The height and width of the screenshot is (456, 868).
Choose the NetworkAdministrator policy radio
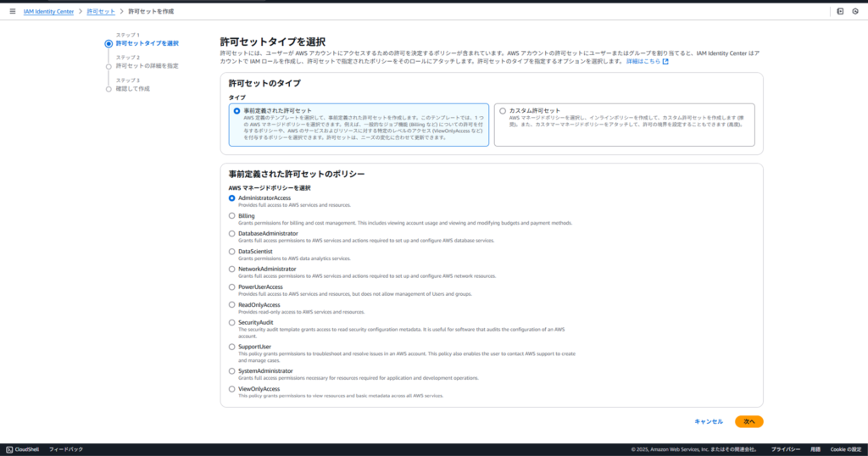pos(232,269)
